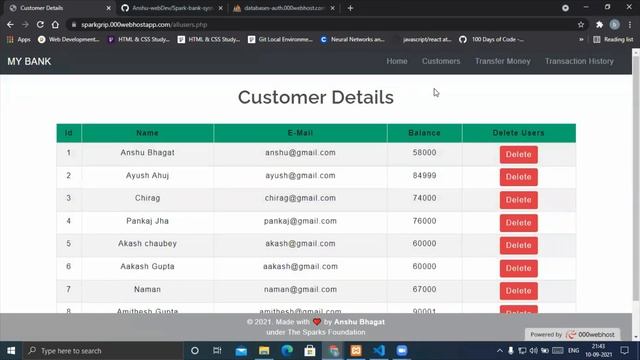
Task: Close the databases-auth 000webhost tab
Action: pyautogui.click(x=333, y=8)
